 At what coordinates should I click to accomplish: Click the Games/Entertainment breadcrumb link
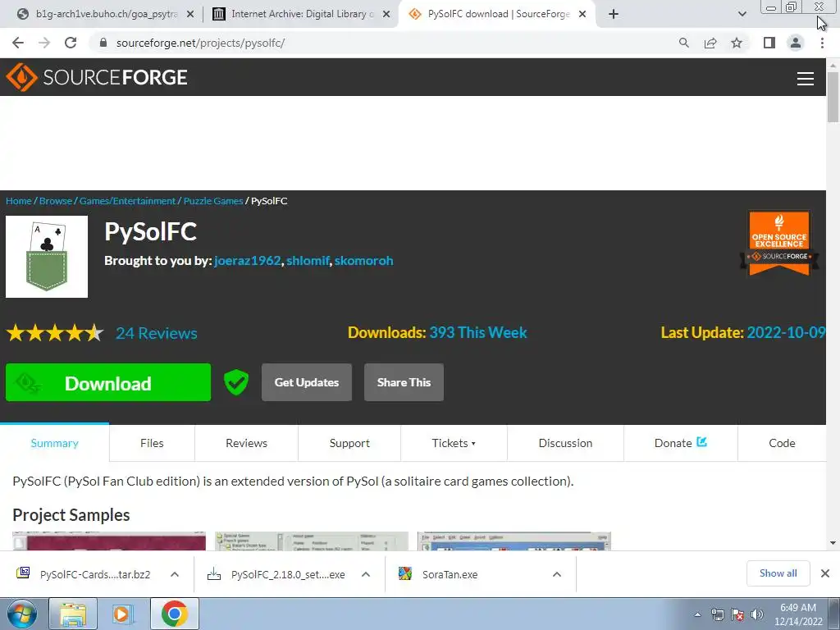127,201
